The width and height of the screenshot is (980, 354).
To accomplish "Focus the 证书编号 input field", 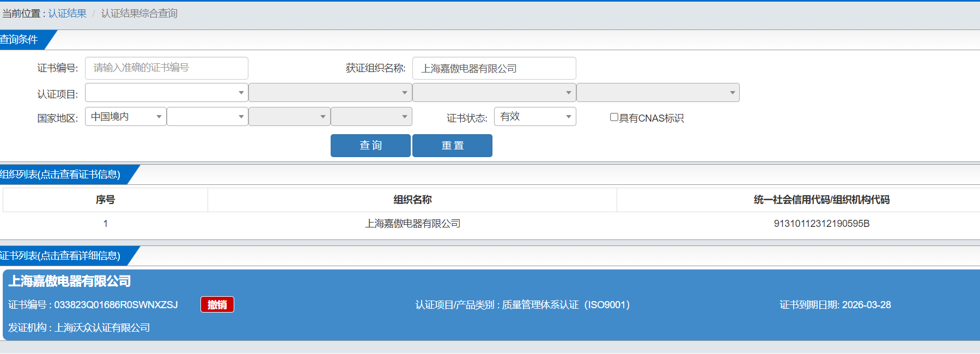I will [x=167, y=68].
